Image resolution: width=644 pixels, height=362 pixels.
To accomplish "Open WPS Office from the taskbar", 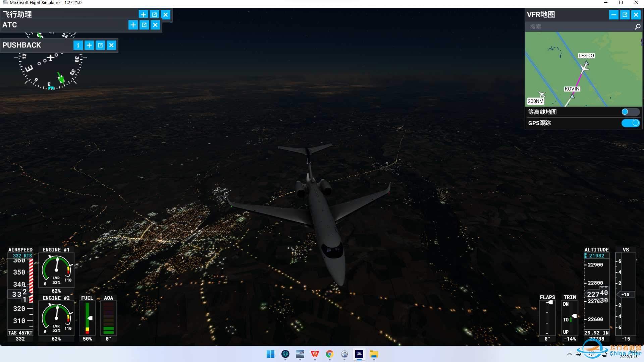I will 315,354.
